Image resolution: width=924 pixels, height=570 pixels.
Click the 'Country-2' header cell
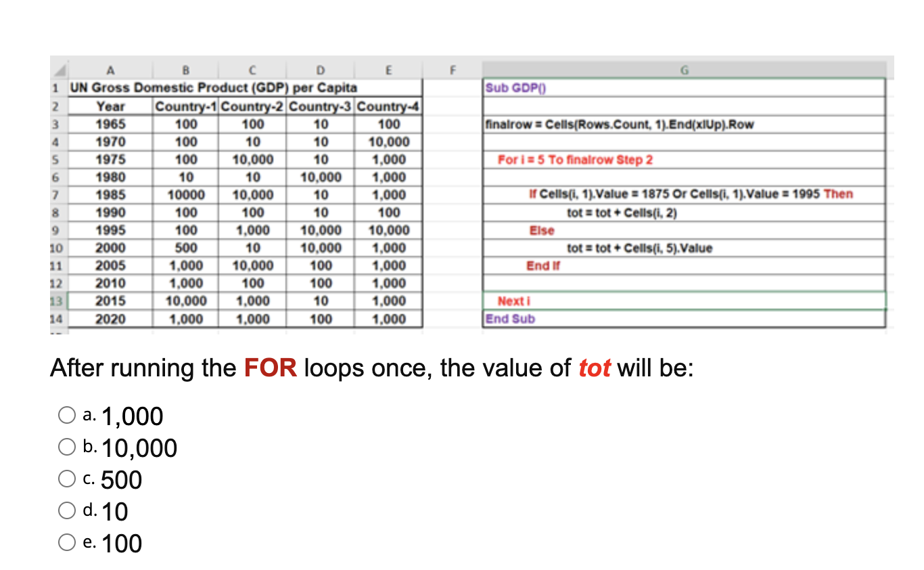pos(252,107)
